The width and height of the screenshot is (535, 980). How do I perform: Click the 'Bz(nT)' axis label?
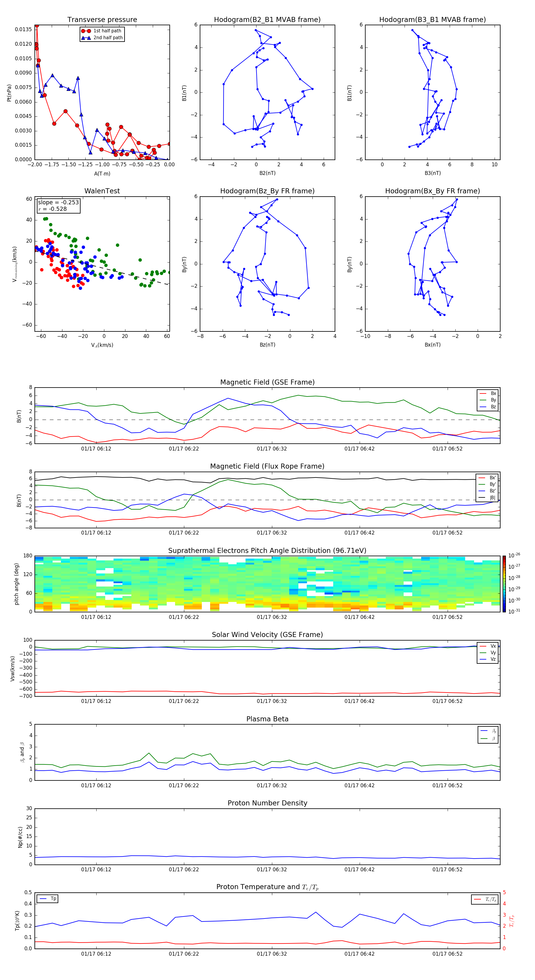[267, 345]
